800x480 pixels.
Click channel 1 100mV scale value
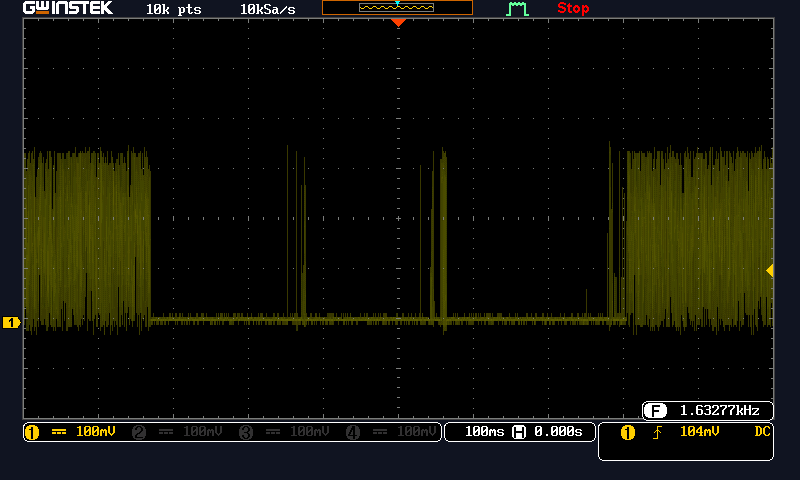(95, 432)
